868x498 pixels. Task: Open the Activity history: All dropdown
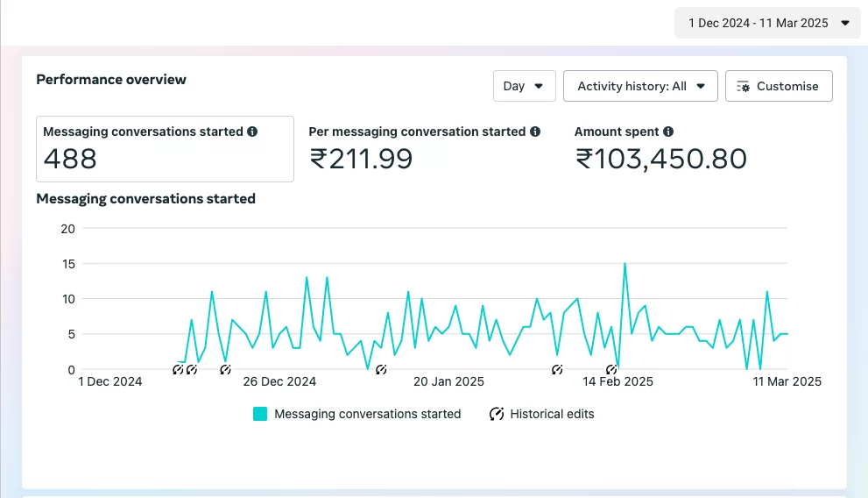pos(640,86)
